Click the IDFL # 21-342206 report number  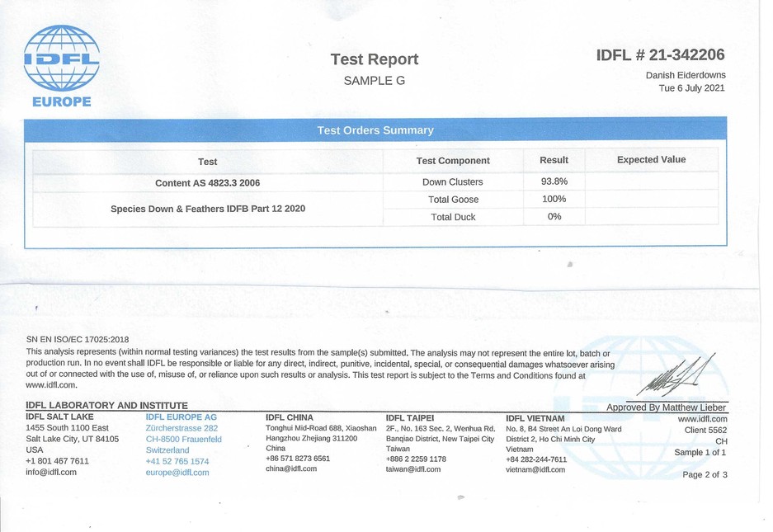pyautogui.click(x=660, y=54)
